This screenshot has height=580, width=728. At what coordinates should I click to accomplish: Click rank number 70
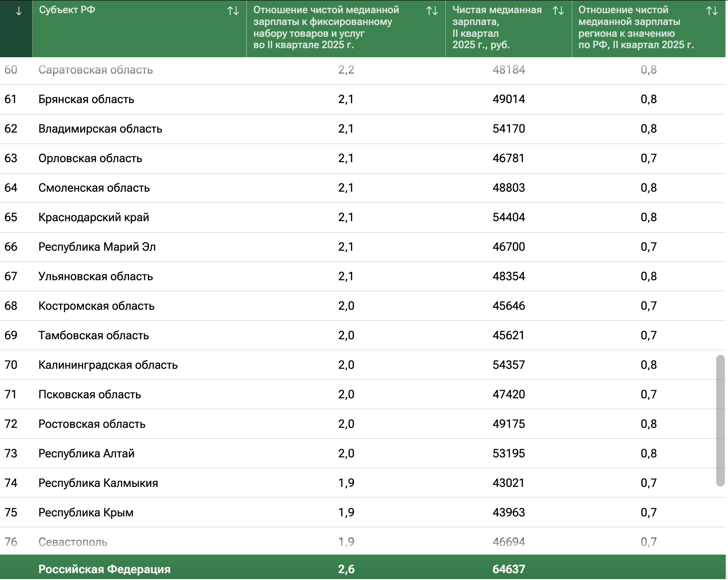(x=11, y=365)
